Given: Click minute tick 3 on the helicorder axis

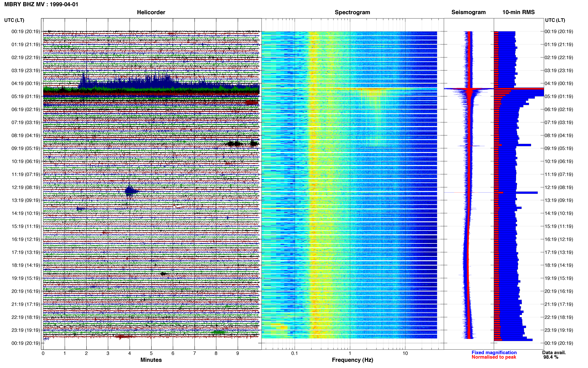Looking at the screenshot, I should coord(108,353).
